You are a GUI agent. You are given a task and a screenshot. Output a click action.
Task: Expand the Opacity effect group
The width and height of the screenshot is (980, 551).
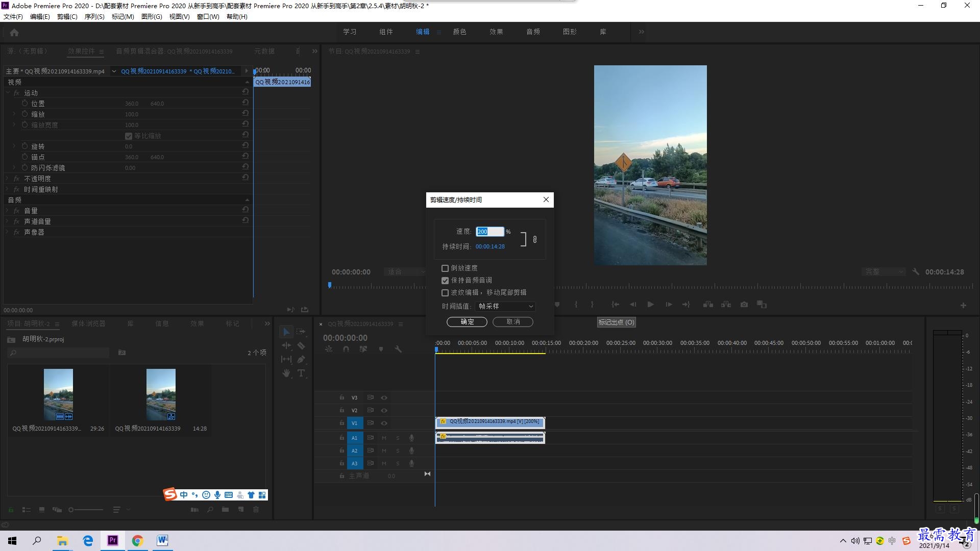tap(7, 179)
